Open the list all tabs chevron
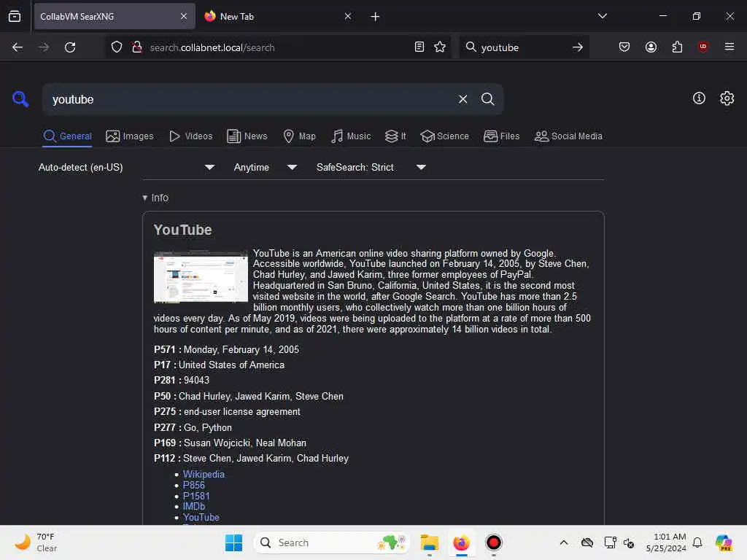This screenshot has width=747, height=560. [x=602, y=16]
